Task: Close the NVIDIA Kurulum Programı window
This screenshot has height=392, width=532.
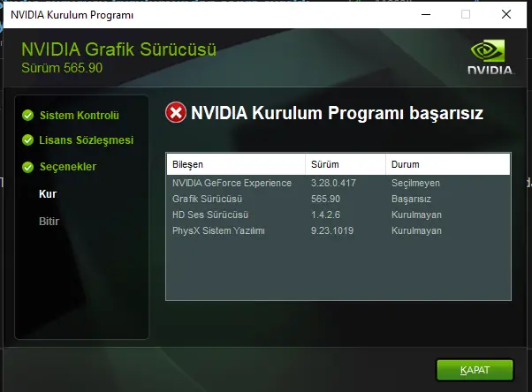Action: click(506, 15)
